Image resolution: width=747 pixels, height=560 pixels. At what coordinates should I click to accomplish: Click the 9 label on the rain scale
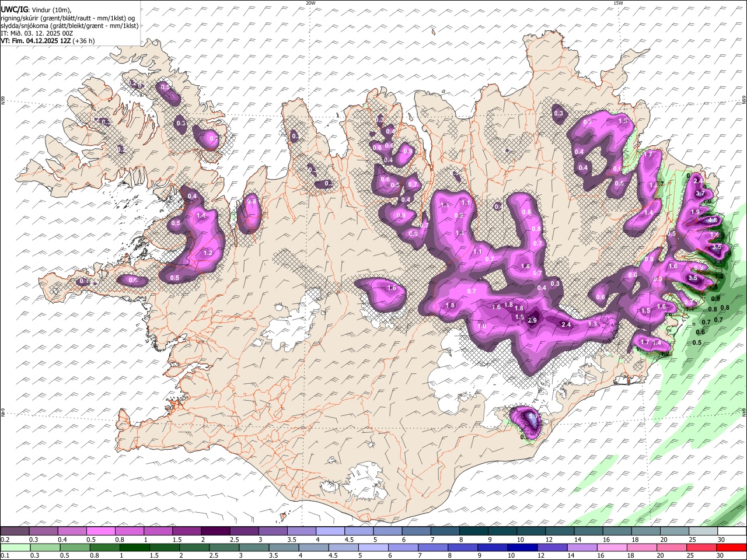point(481,555)
